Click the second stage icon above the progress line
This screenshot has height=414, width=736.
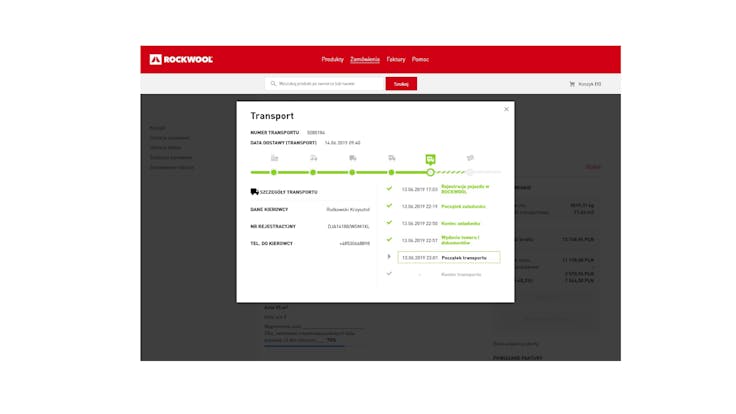[314, 158]
